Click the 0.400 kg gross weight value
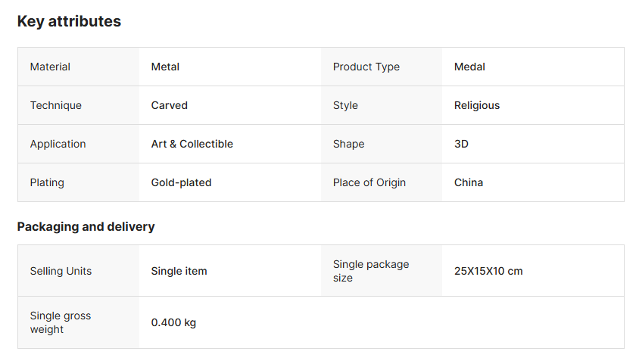Screen dimensions: 636x364 173,322
